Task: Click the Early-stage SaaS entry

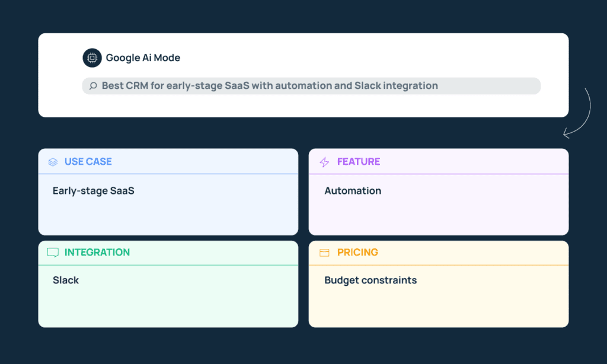Action: pyautogui.click(x=93, y=191)
